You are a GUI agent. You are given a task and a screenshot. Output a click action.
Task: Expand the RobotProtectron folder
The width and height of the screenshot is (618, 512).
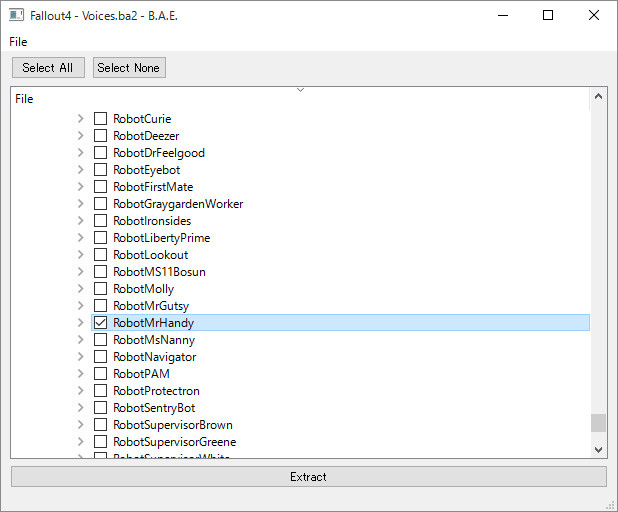[81, 391]
